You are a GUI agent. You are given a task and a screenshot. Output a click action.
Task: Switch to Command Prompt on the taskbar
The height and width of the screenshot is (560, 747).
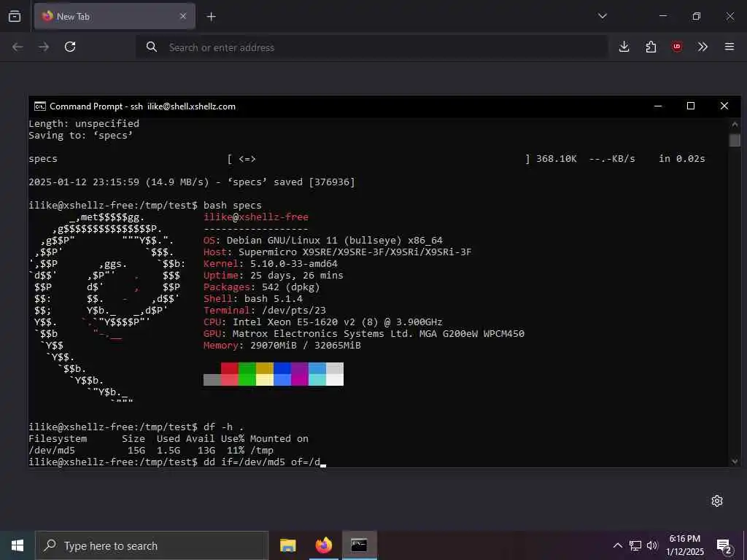pos(359,545)
